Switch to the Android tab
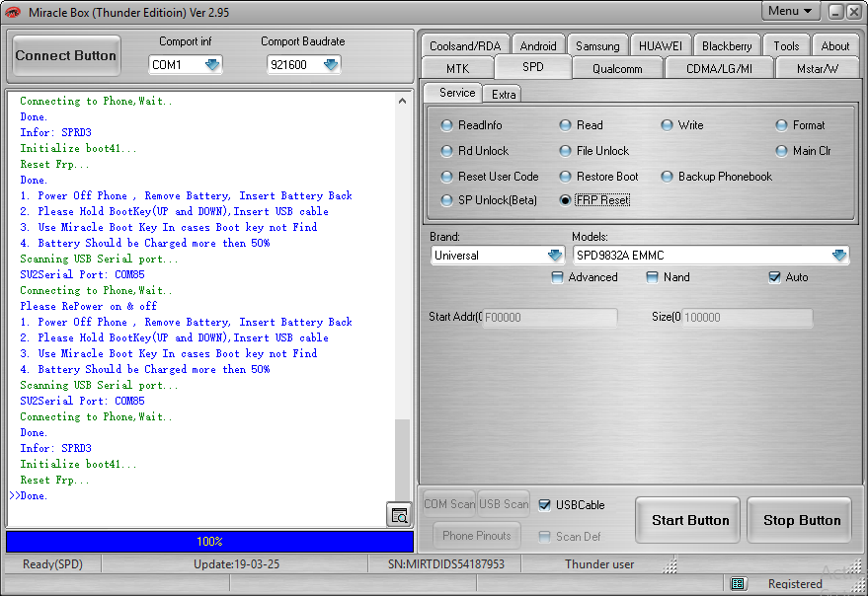The image size is (868, 596). tap(538, 46)
